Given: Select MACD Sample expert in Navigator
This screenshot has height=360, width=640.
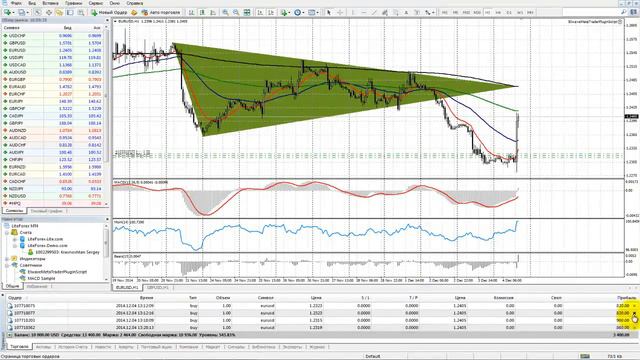Looking at the screenshot, I should pos(41,278).
